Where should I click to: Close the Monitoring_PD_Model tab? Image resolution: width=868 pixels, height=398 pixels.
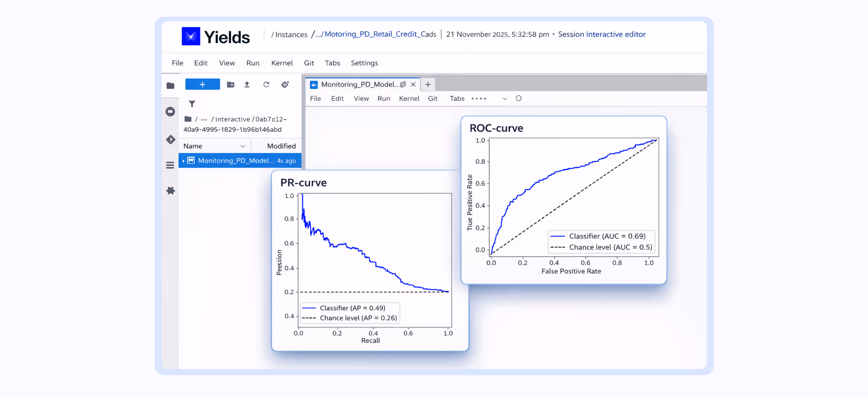tap(413, 85)
